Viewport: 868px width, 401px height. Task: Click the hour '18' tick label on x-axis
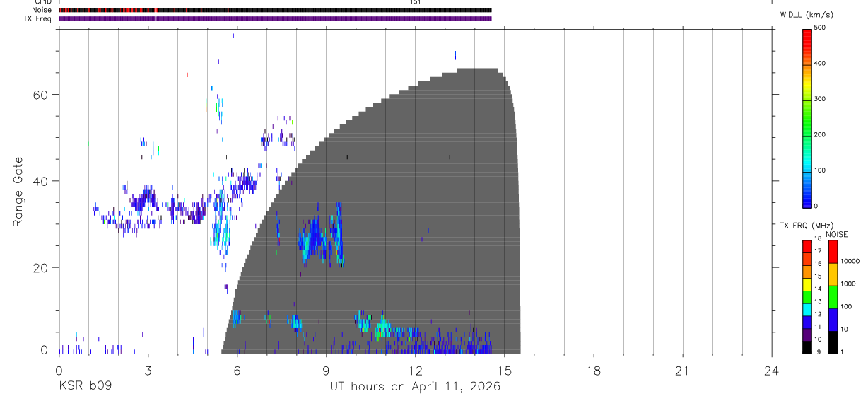pos(593,371)
